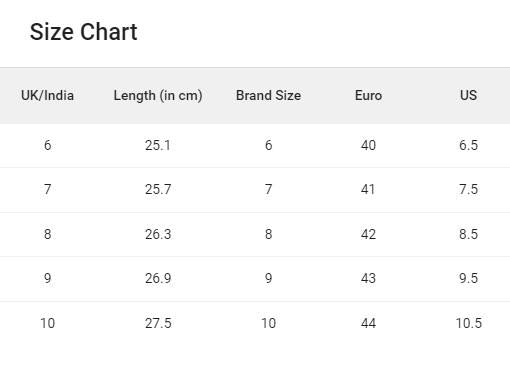This screenshot has height=366, width=510.
Task: Click the 26.9 length value
Action: click(158, 278)
